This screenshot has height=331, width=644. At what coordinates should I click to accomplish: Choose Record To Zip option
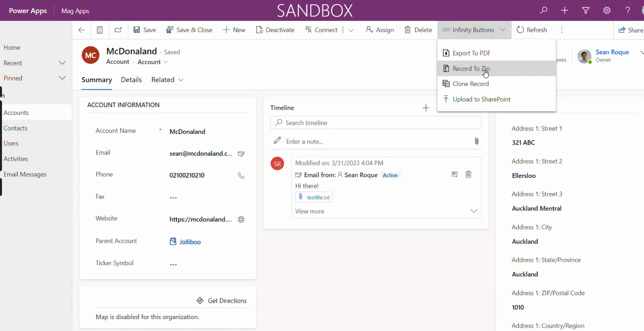496,69
